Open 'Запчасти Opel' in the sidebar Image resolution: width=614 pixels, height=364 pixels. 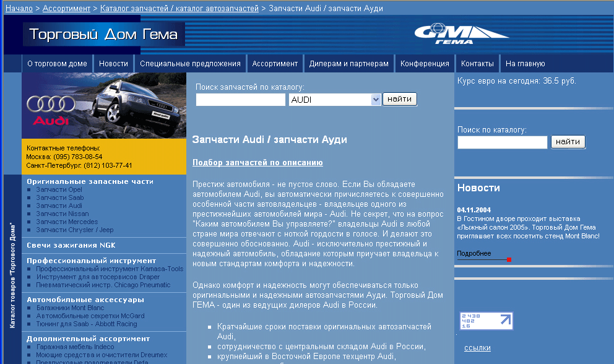(59, 189)
